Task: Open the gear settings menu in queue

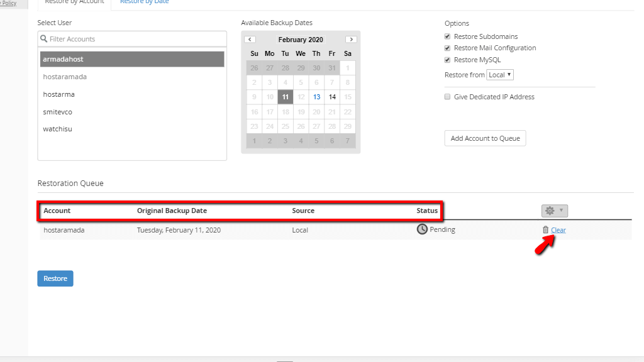Action: pyautogui.click(x=555, y=211)
